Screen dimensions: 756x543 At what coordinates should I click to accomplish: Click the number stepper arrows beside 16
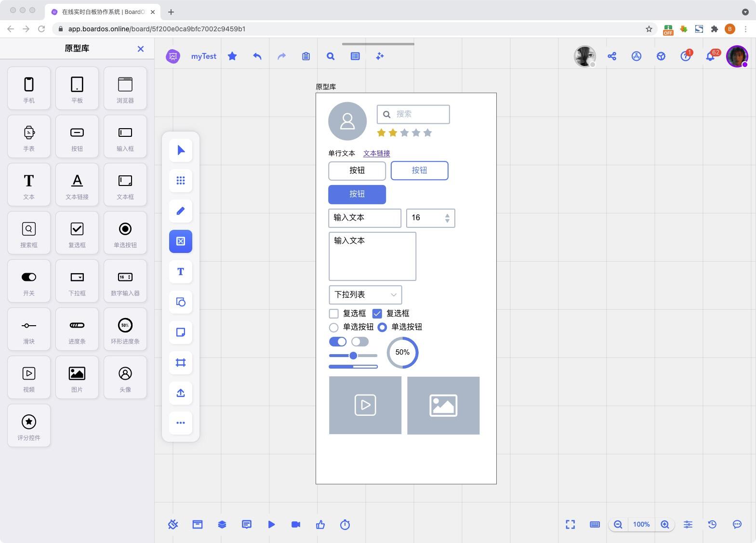(447, 218)
